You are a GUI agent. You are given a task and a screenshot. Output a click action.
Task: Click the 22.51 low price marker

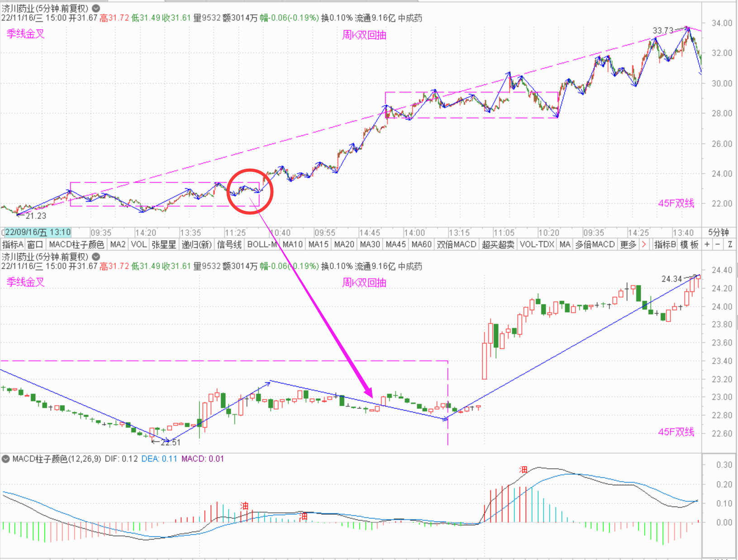click(170, 442)
